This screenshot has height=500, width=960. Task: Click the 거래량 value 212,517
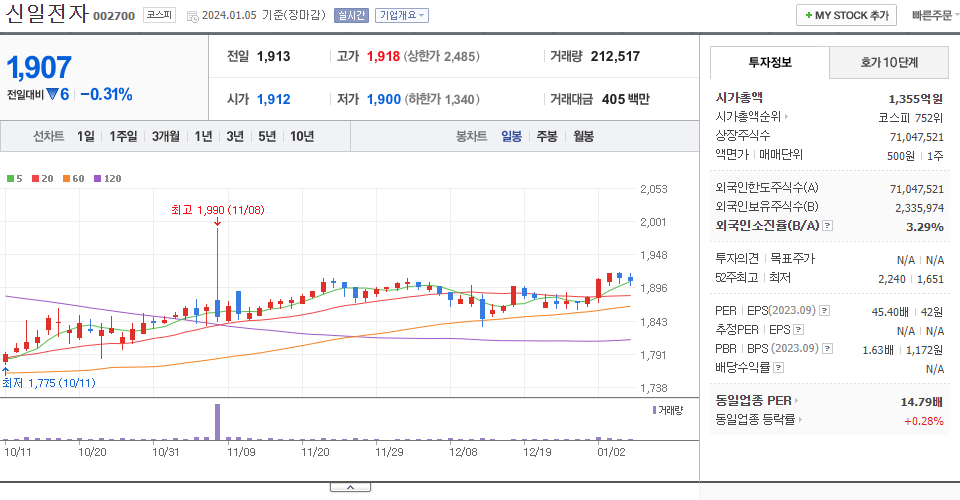point(615,56)
